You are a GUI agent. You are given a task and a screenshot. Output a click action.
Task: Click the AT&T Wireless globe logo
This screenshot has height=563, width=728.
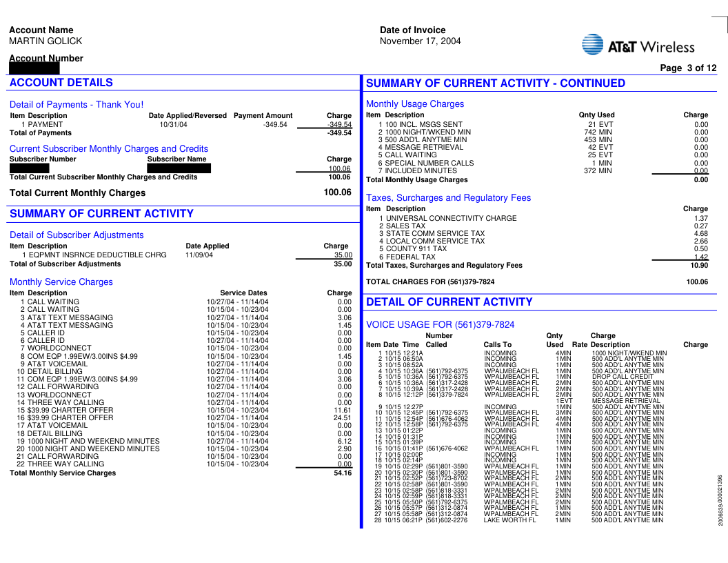pyautogui.click(x=593, y=45)
